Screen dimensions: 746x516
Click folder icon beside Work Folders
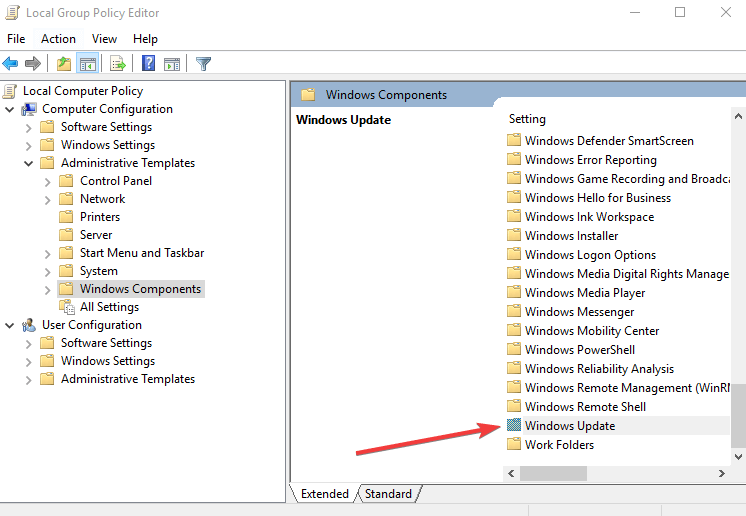click(x=514, y=444)
